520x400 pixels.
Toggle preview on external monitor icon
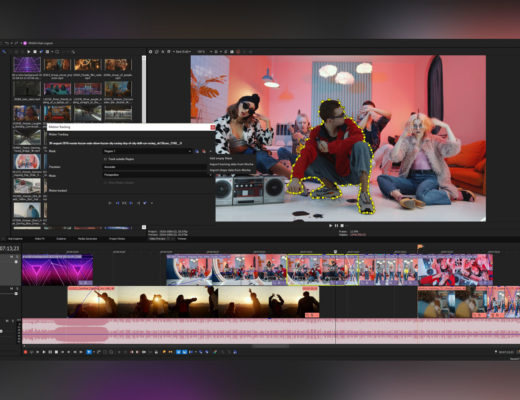coord(157,52)
